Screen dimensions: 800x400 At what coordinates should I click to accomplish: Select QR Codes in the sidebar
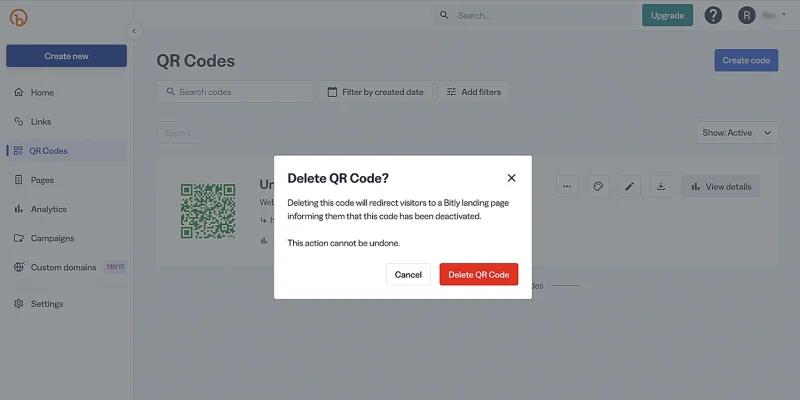(x=66, y=151)
